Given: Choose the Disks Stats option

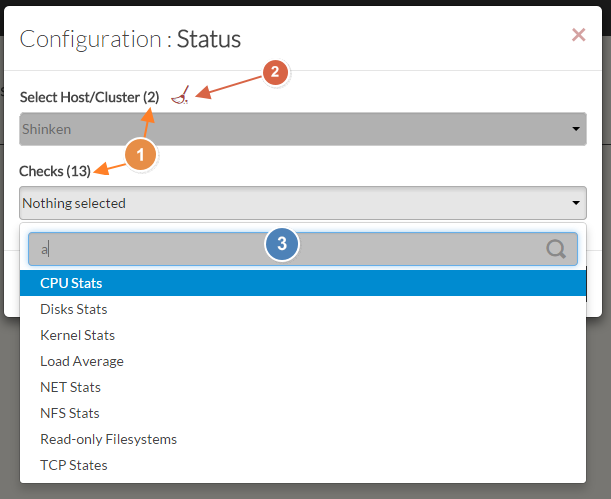Looking at the screenshot, I should 76,309.
